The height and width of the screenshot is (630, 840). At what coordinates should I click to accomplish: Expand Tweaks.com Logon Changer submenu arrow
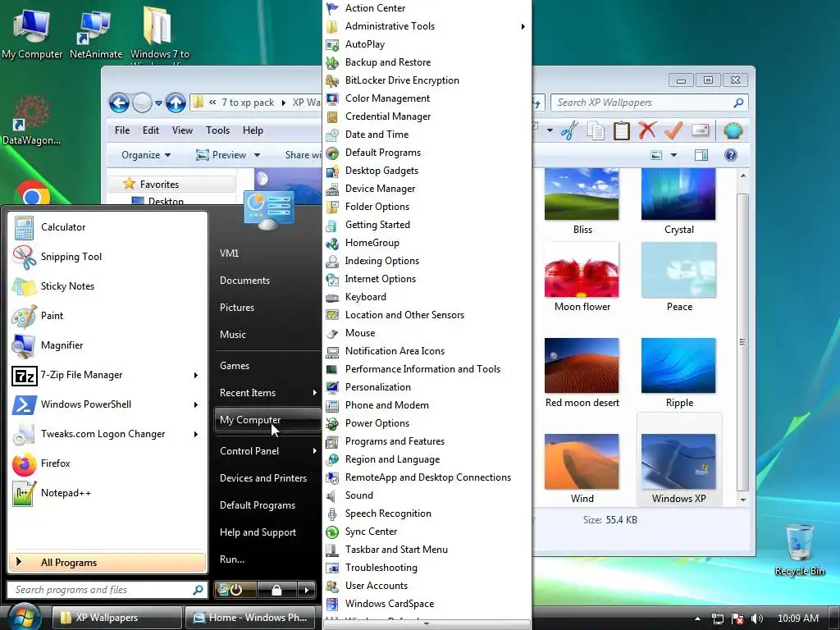[x=196, y=434]
